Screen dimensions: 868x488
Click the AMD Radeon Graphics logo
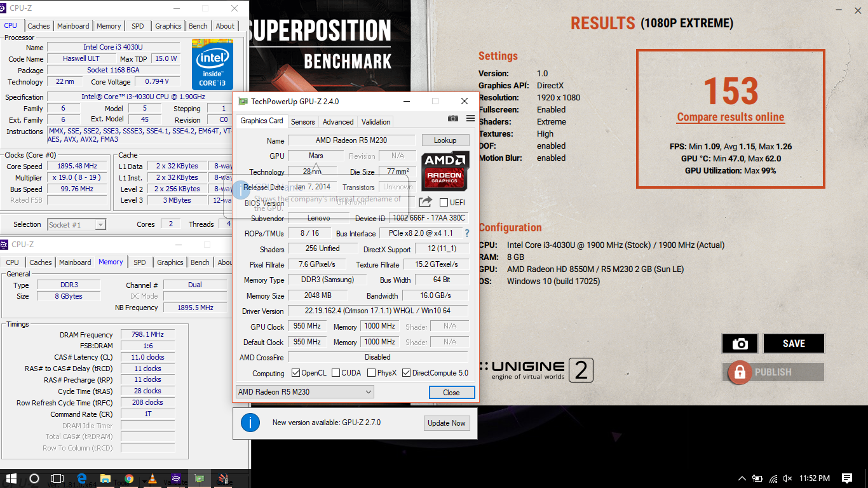[x=445, y=171]
